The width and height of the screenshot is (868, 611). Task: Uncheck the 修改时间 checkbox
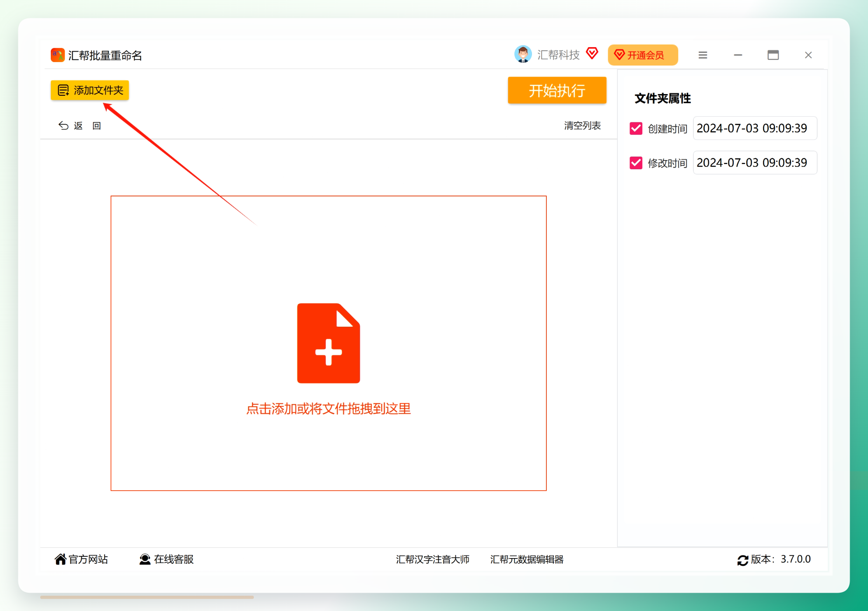pos(636,163)
